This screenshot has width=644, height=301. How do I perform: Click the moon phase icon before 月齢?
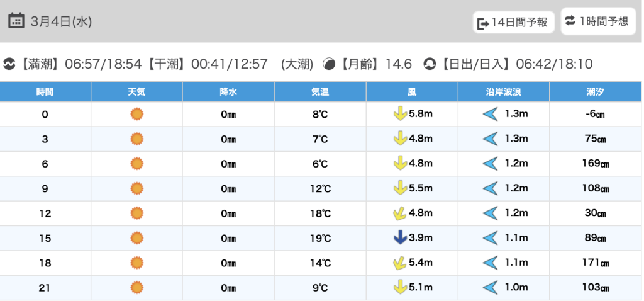click(329, 64)
